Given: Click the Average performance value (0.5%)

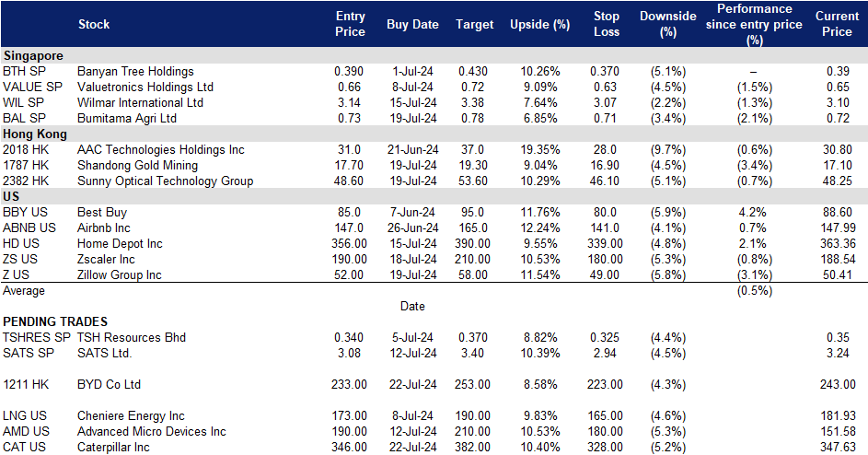Looking at the screenshot, I should click(754, 290).
